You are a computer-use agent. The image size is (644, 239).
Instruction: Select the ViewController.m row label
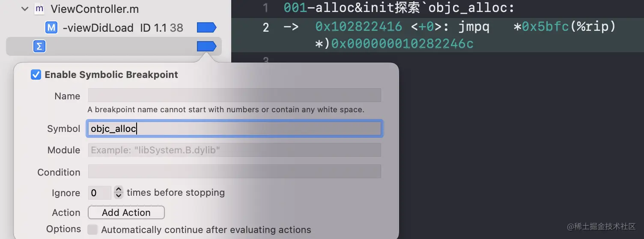click(x=95, y=9)
